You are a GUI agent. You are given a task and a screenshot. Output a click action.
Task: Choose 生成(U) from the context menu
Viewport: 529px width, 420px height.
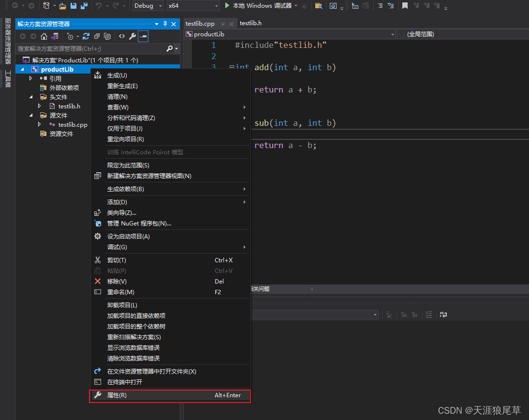click(170, 75)
